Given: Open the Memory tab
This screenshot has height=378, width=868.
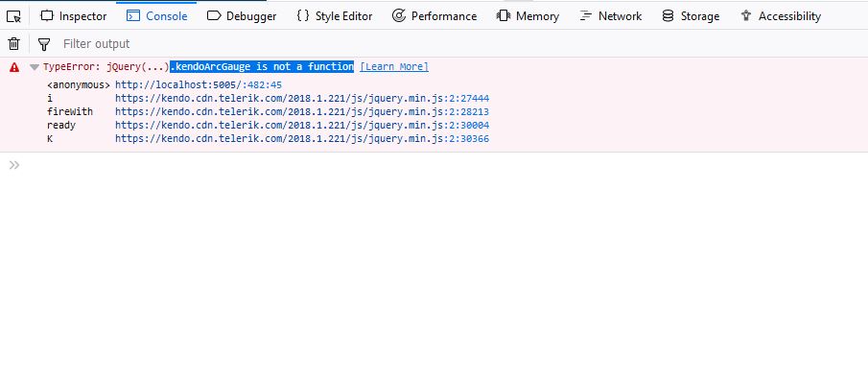Looking at the screenshot, I should point(528,16).
